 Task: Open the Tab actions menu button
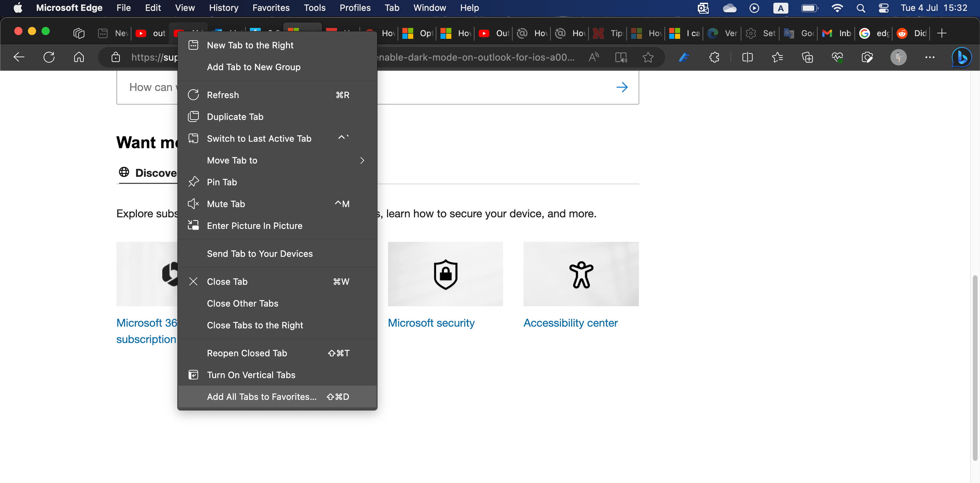coord(79,33)
